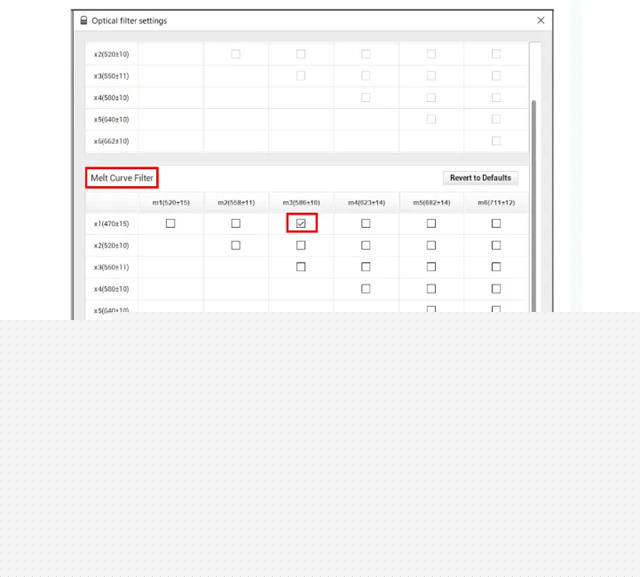Click the Melt Curve Filter section heading
Image resolution: width=640 pixels, height=577 pixels.
[122, 178]
